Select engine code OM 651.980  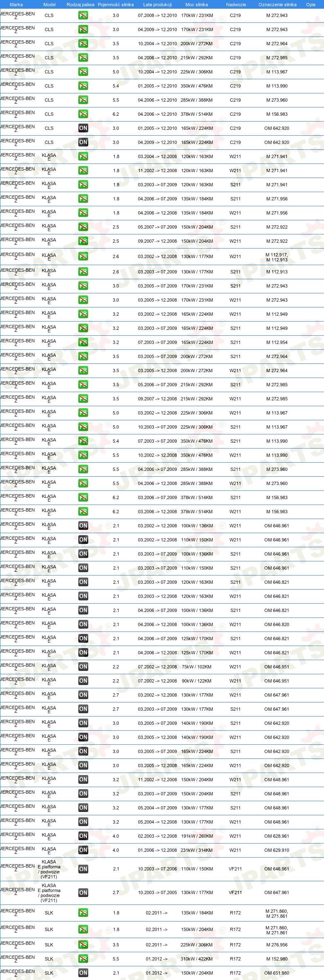277,973
